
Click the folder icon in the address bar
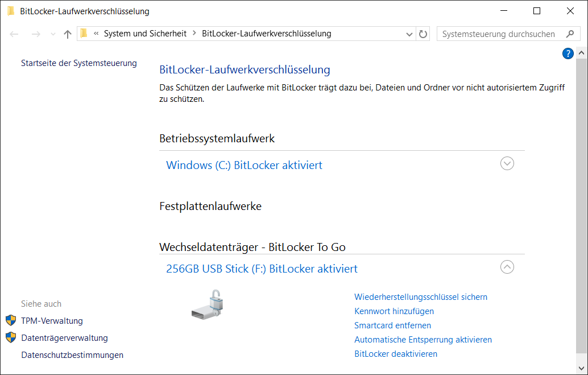84,34
